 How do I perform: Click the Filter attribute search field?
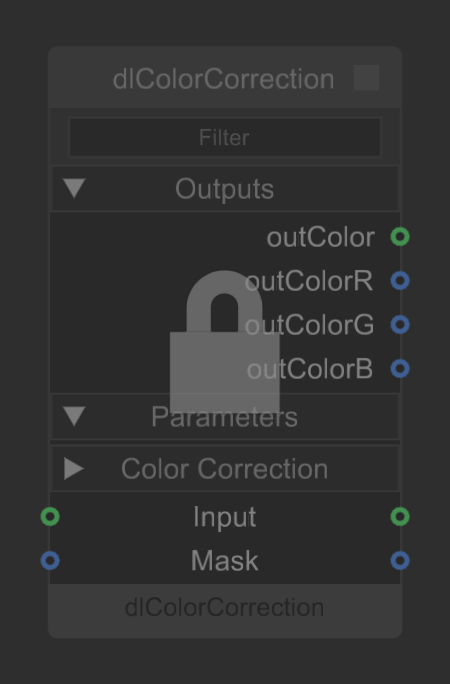(225, 137)
